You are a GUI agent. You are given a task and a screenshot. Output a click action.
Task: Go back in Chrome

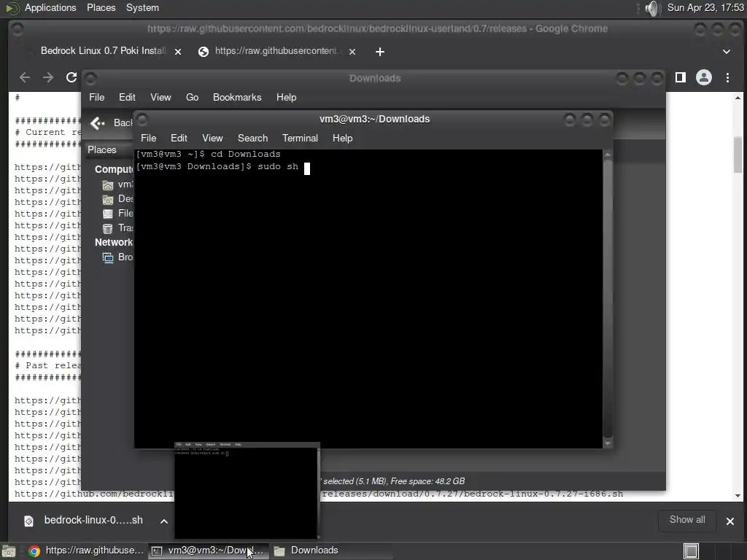coord(25,77)
